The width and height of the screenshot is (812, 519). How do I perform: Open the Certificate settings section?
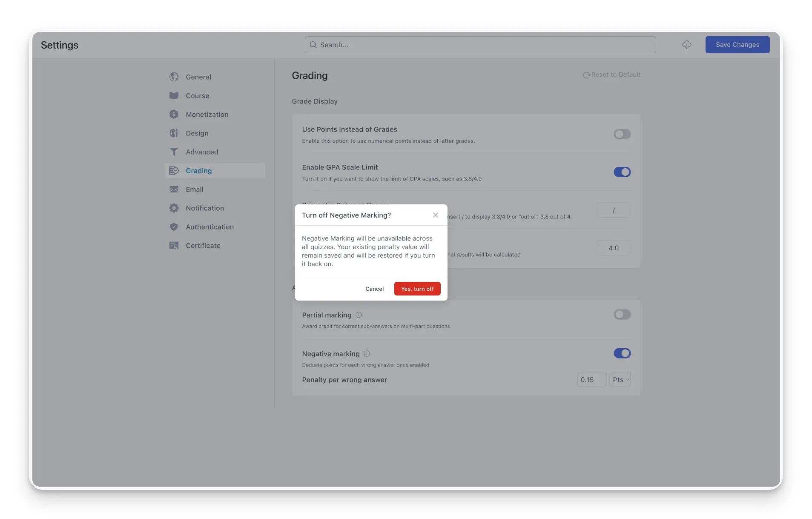click(x=215, y=246)
